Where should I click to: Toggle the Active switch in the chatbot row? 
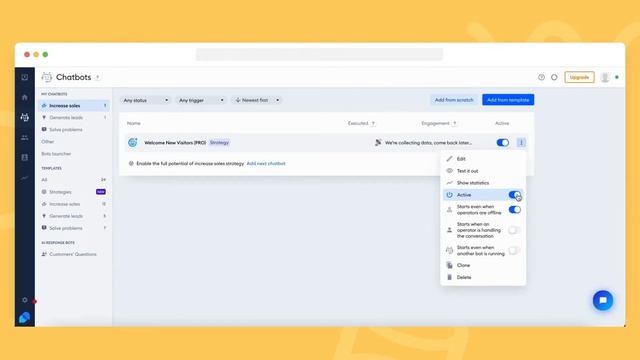(x=503, y=142)
